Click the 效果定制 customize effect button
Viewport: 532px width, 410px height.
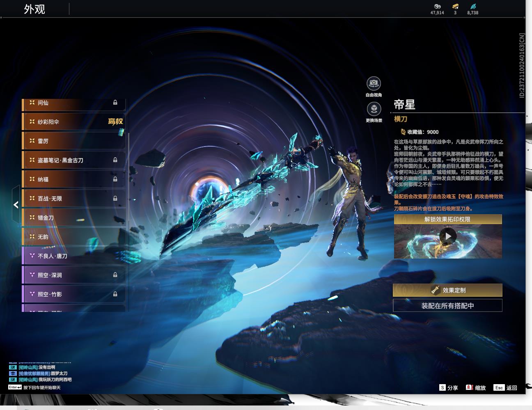(x=447, y=290)
